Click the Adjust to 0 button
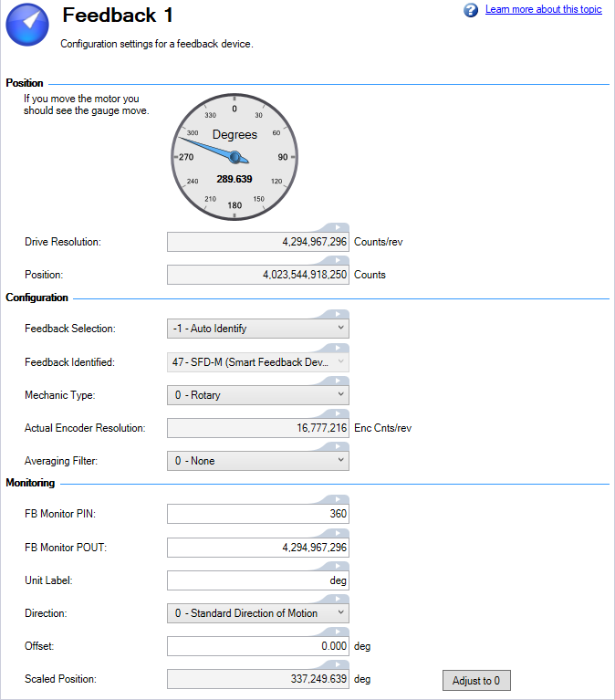The height and width of the screenshot is (700, 615). (x=476, y=680)
